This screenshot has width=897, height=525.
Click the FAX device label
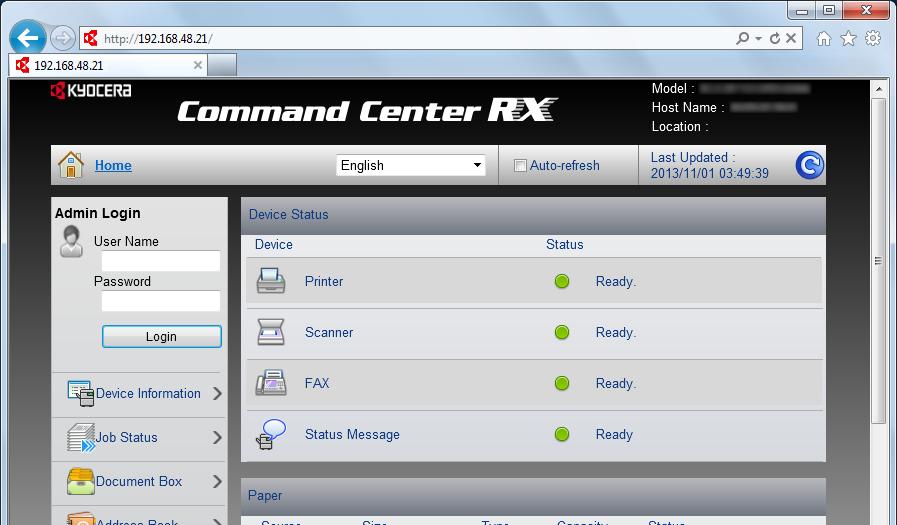pos(317,383)
